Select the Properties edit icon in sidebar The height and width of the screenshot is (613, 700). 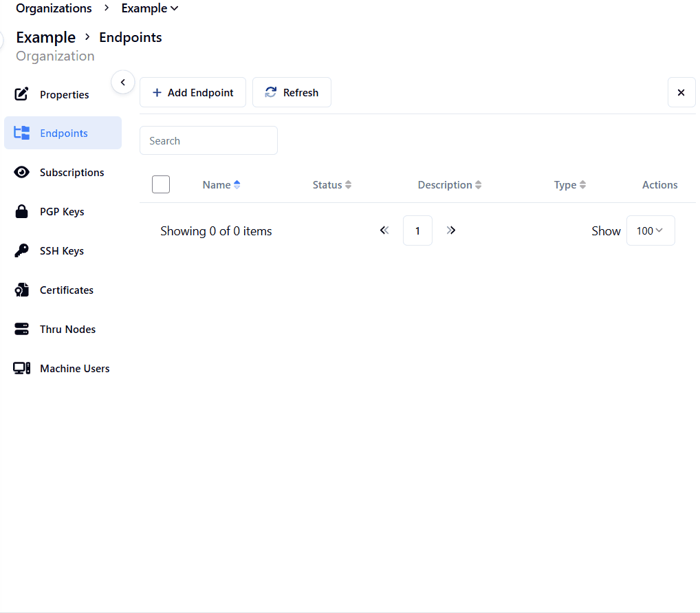tap(21, 94)
